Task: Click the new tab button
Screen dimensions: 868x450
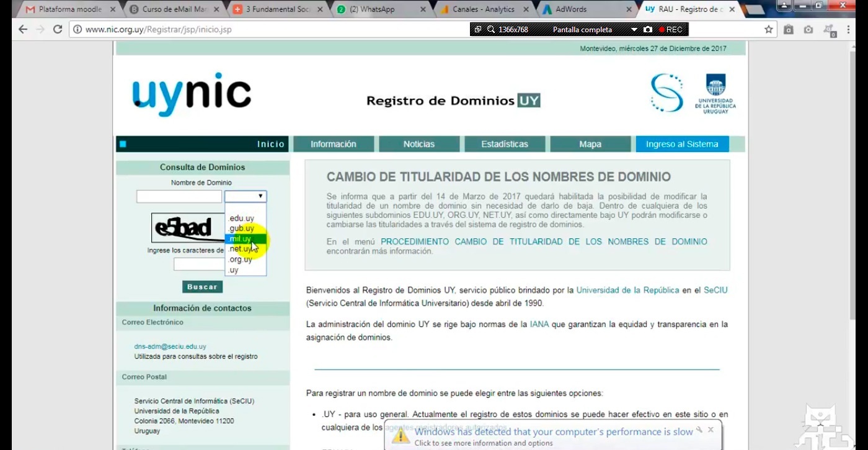Action: [x=755, y=9]
